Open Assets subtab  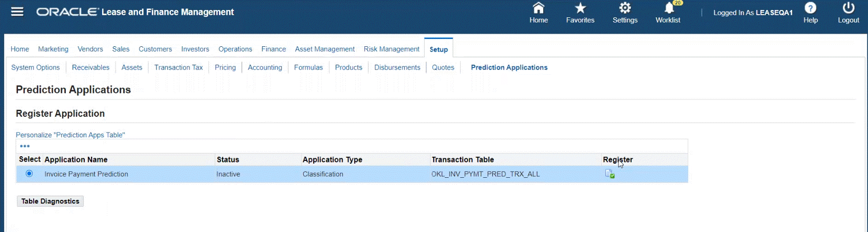point(132,67)
